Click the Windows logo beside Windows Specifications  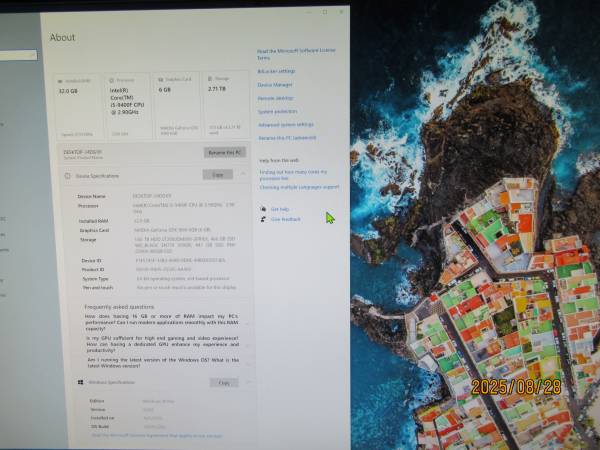click(80, 382)
